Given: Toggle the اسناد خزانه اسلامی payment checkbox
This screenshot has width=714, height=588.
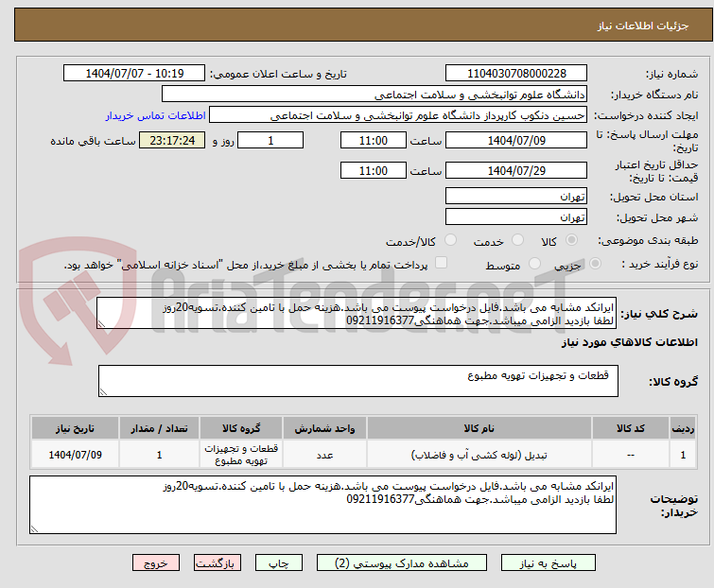Looking at the screenshot, I should pos(441,264).
